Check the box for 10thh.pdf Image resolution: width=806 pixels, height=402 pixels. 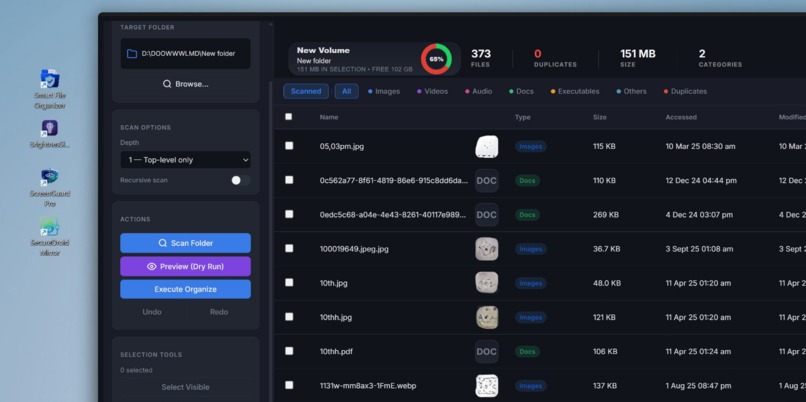point(289,351)
